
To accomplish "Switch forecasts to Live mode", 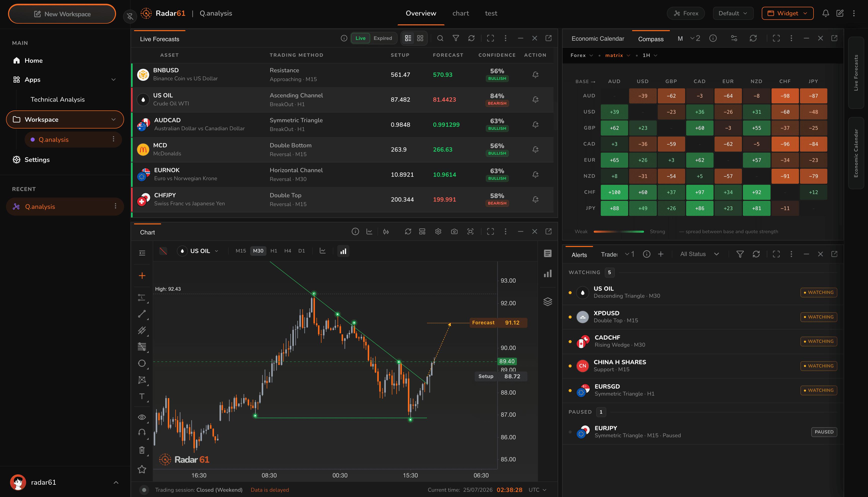I will 360,38.
